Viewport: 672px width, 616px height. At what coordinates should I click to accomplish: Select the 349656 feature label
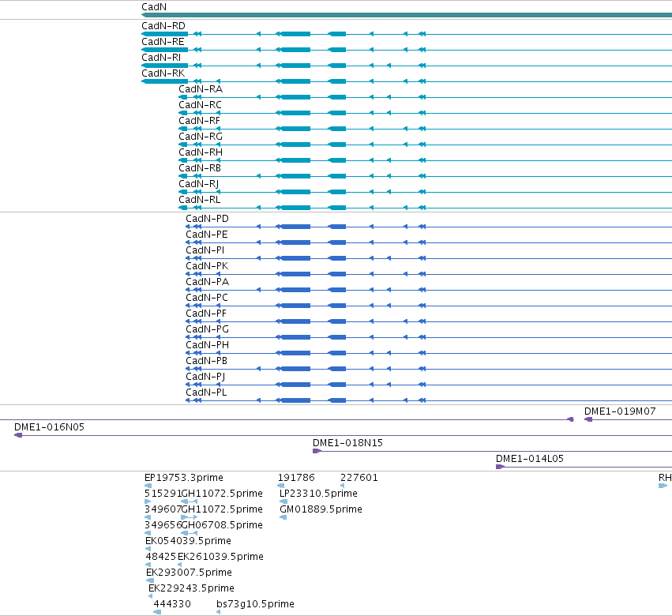pyautogui.click(x=163, y=525)
